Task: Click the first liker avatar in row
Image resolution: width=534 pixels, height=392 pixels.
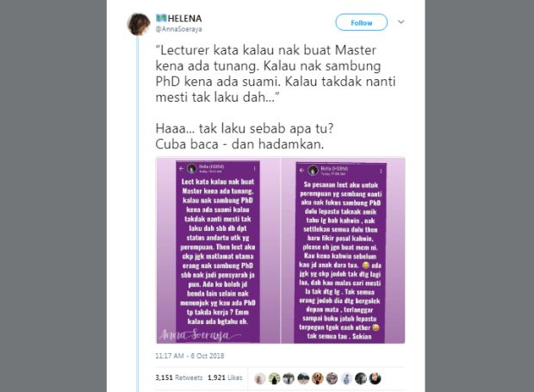Action: point(260,378)
